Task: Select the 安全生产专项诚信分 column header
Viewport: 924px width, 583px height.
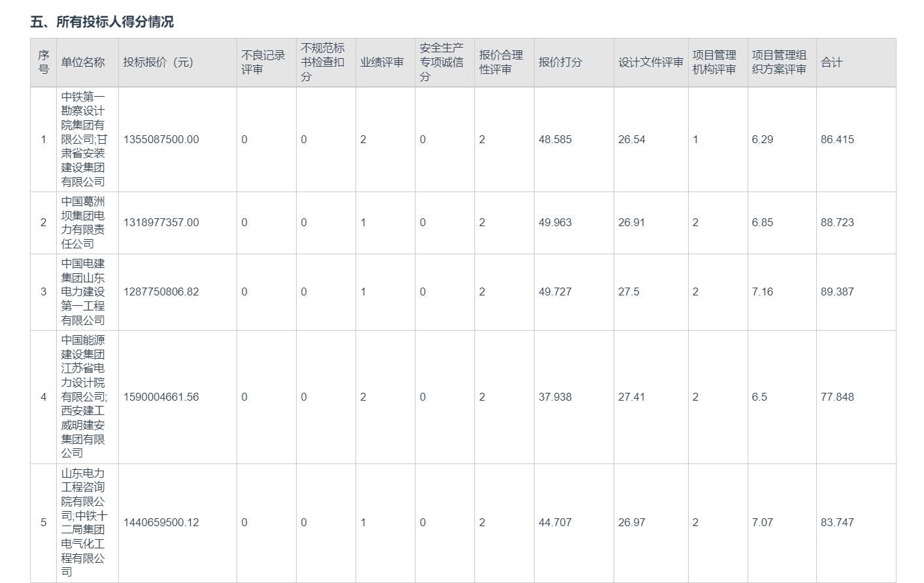Action: click(x=442, y=63)
